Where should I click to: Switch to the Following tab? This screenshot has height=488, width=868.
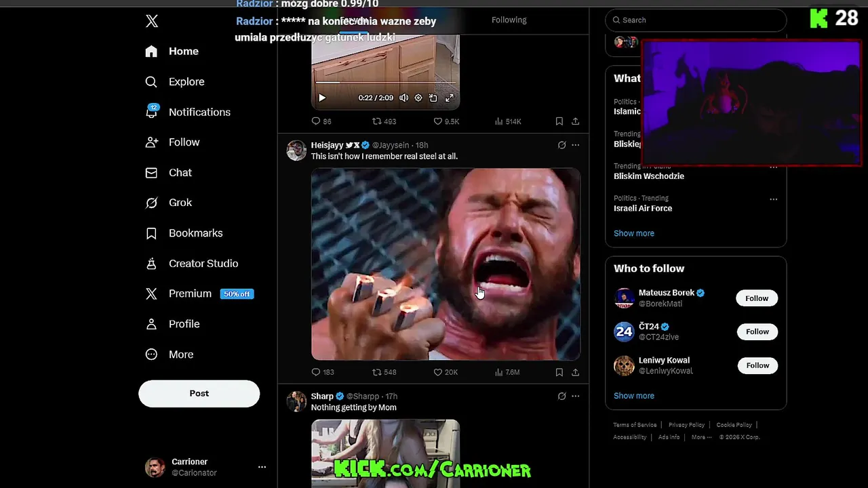pos(509,20)
